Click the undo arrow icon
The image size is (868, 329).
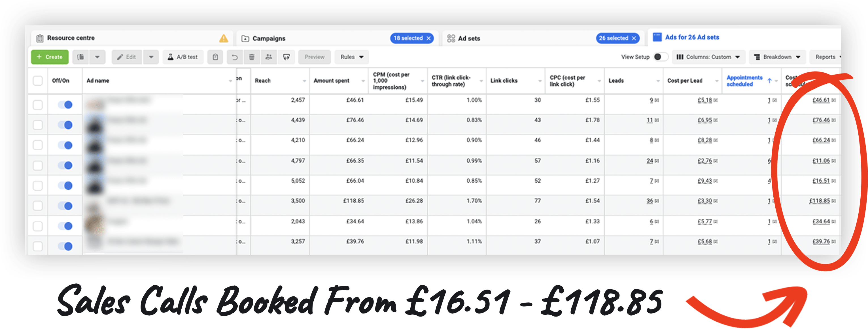(x=235, y=57)
